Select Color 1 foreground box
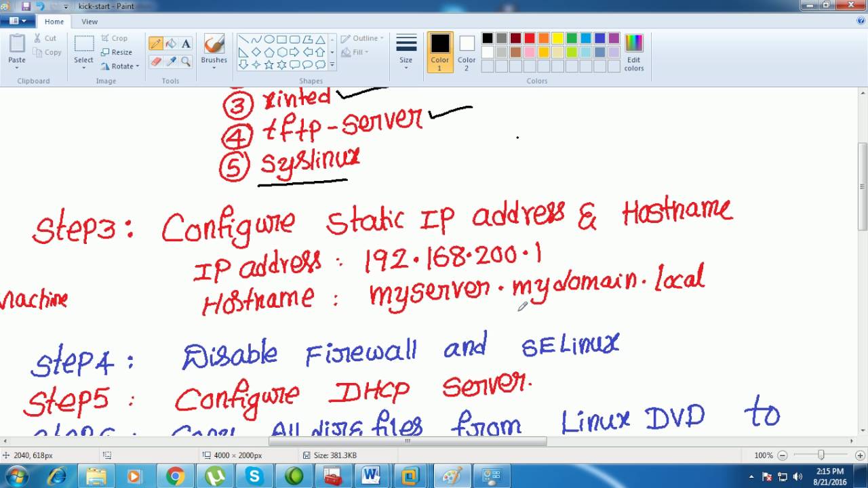 (x=440, y=52)
